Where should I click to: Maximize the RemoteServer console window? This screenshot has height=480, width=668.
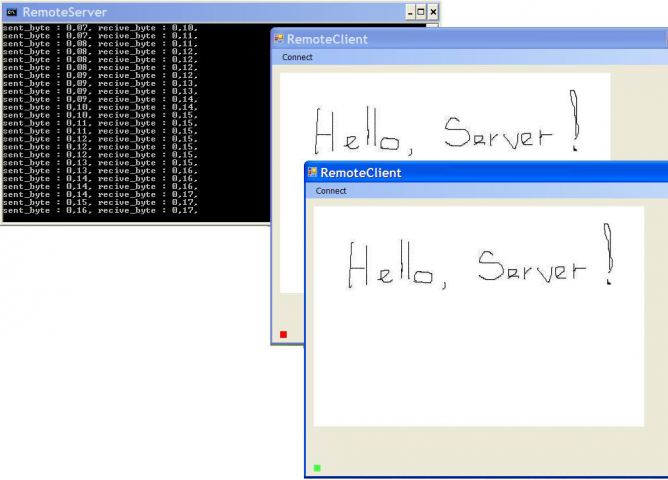click(421, 12)
